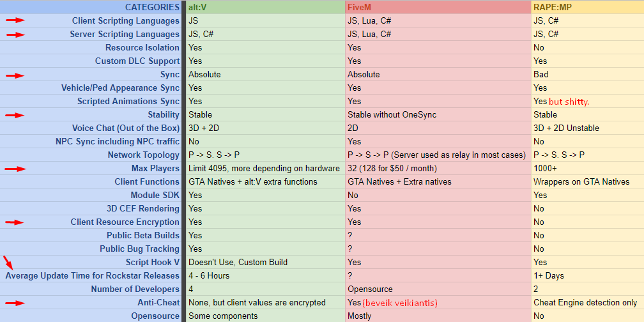Click the red arrow beside Client Resource Encryption
The image size is (644, 322).
coord(15,222)
